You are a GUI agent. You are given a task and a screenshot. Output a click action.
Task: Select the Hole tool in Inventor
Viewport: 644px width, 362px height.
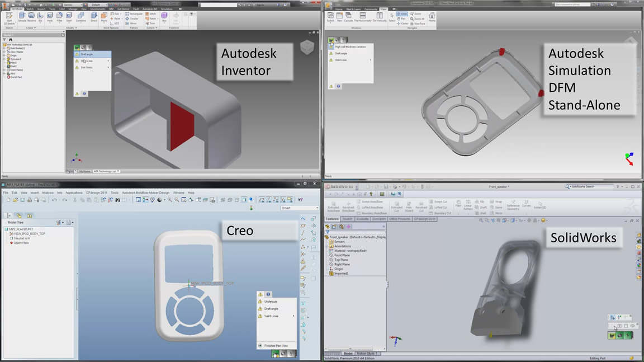(x=50, y=17)
